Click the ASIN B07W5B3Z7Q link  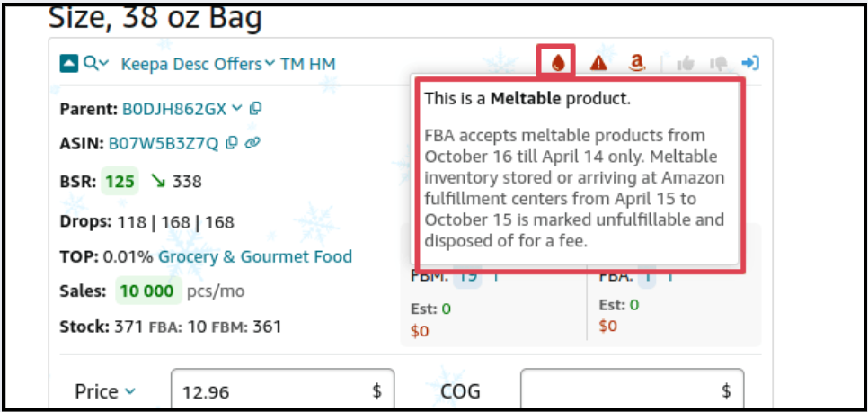164,142
